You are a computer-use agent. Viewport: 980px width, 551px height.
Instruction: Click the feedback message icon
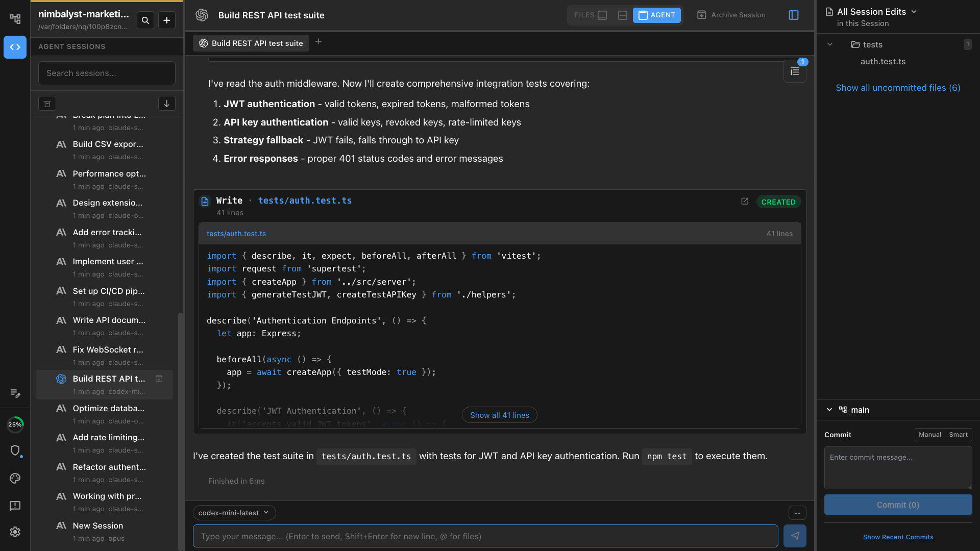coord(15,506)
